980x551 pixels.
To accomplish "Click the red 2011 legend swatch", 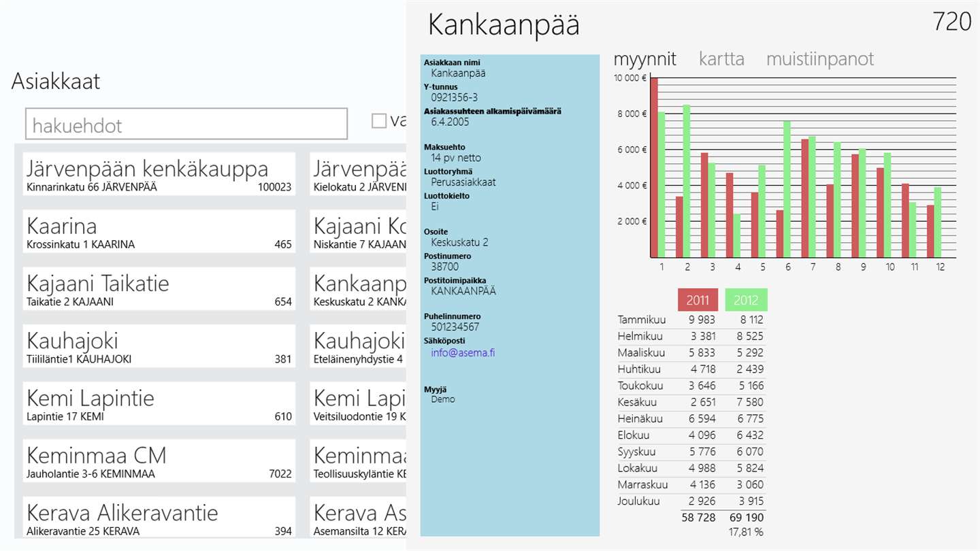I will [699, 300].
